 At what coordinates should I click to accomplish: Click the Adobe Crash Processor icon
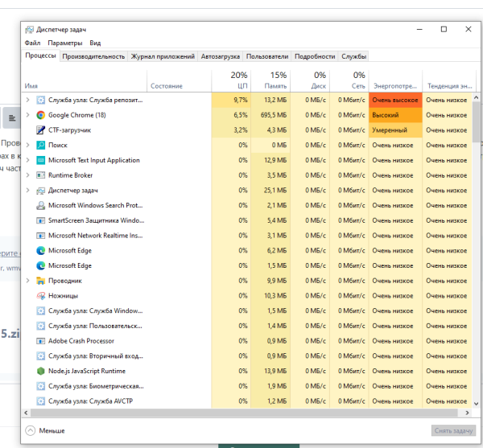41,341
